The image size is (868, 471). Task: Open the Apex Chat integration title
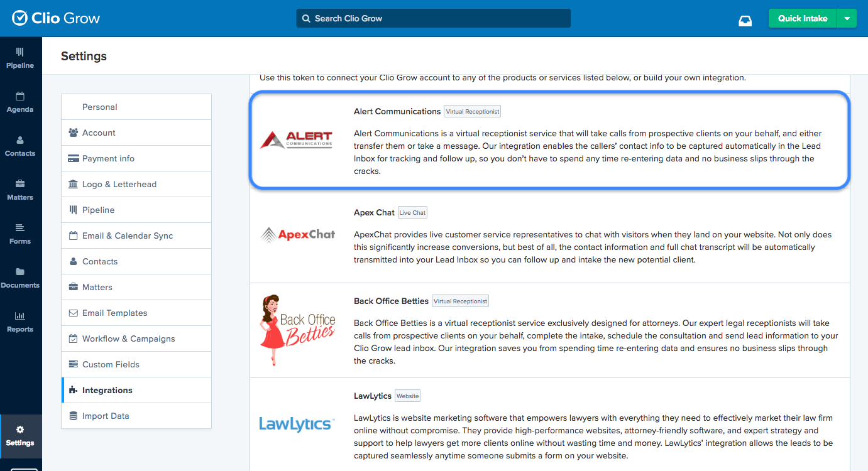coord(374,212)
